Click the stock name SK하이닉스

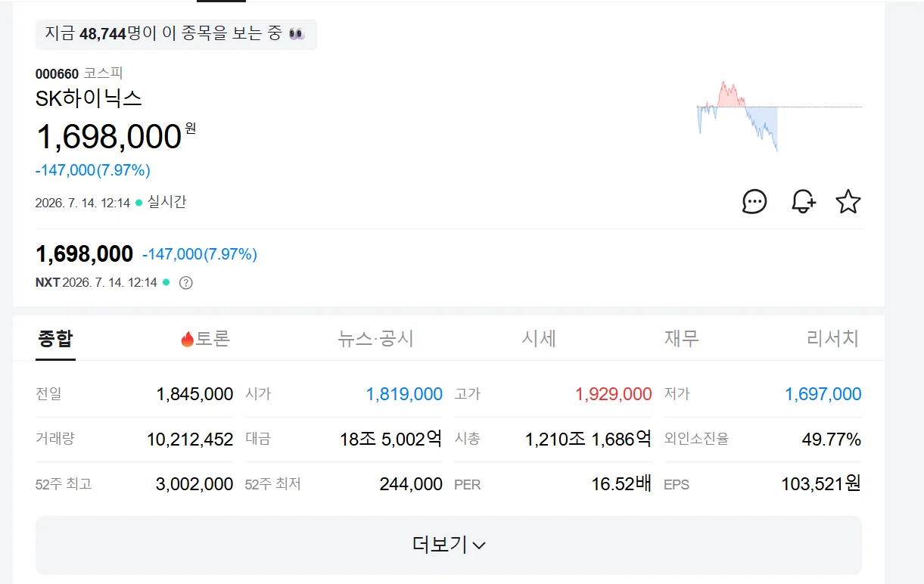coord(89,98)
